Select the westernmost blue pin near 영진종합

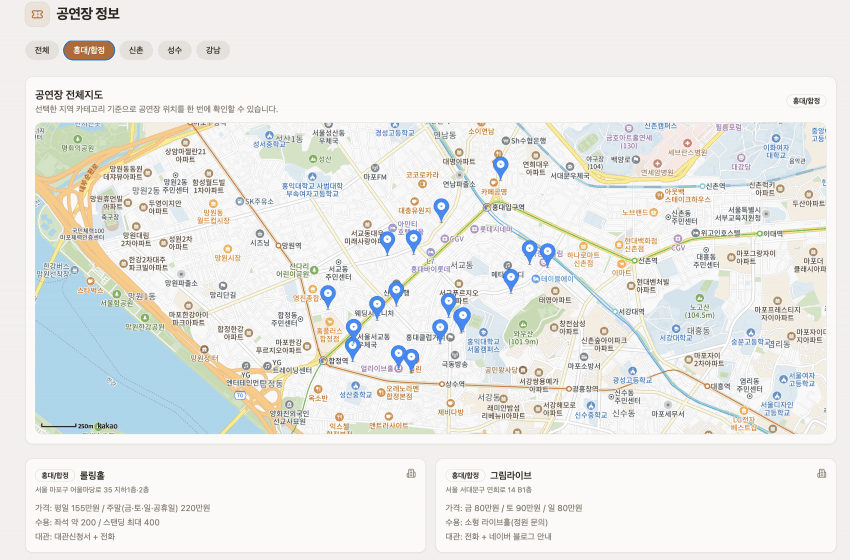(327, 295)
